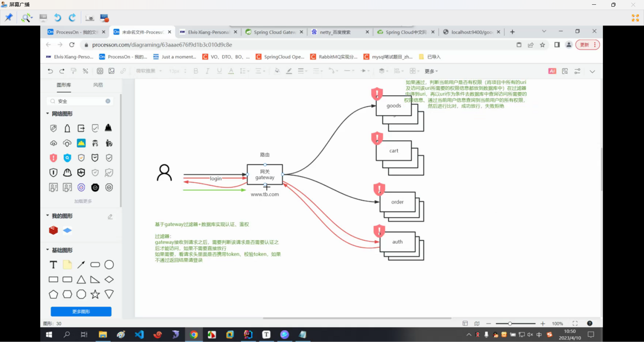The image size is (644, 342).
Task: Click the zoom slider handle
Action: pyautogui.click(x=510, y=324)
